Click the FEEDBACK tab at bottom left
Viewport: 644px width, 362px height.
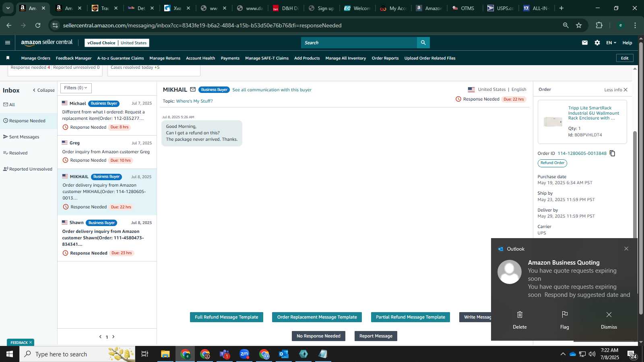click(x=21, y=342)
